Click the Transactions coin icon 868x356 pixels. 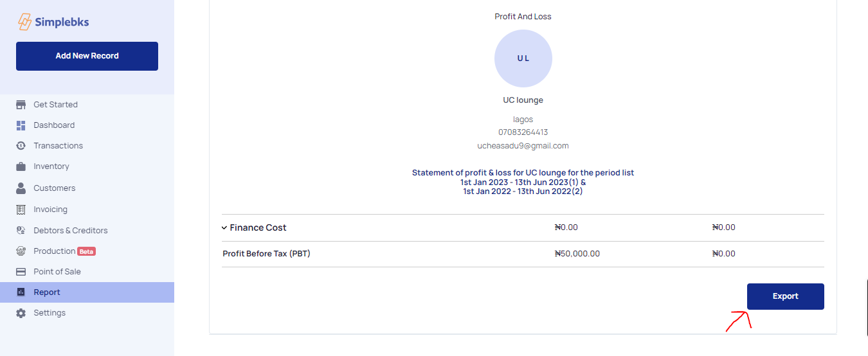pyautogui.click(x=21, y=146)
